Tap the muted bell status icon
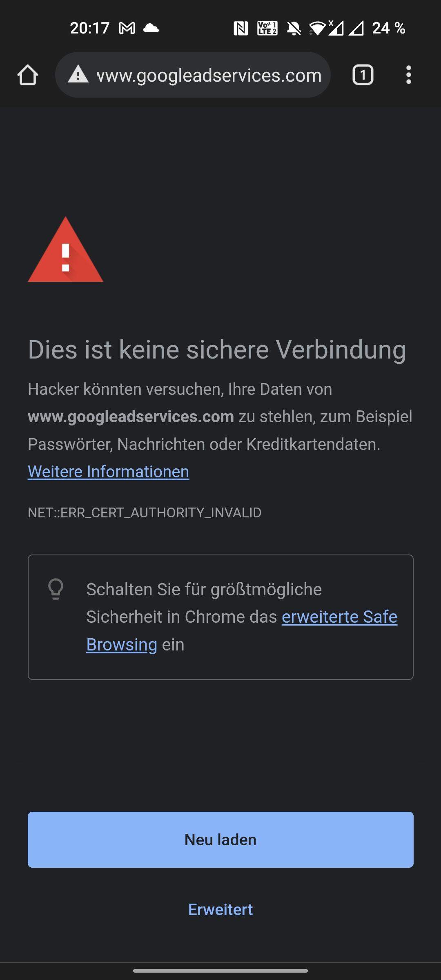 [x=294, y=28]
